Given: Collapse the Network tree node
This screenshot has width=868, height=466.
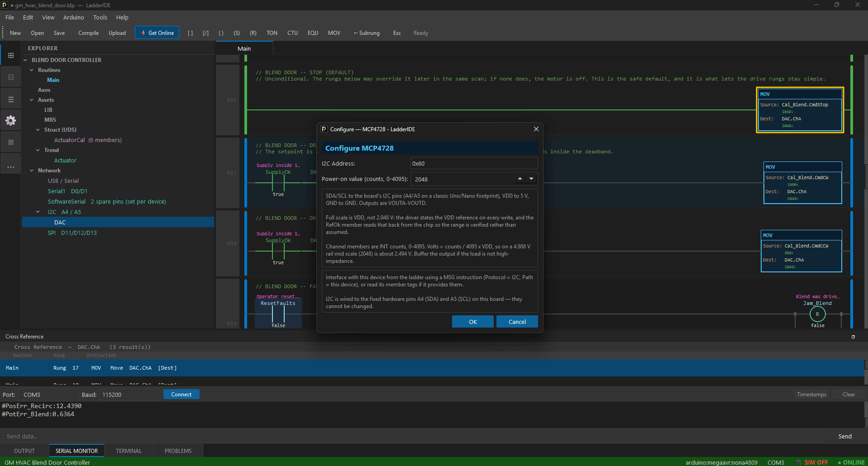Looking at the screenshot, I should (x=32, y=171).
